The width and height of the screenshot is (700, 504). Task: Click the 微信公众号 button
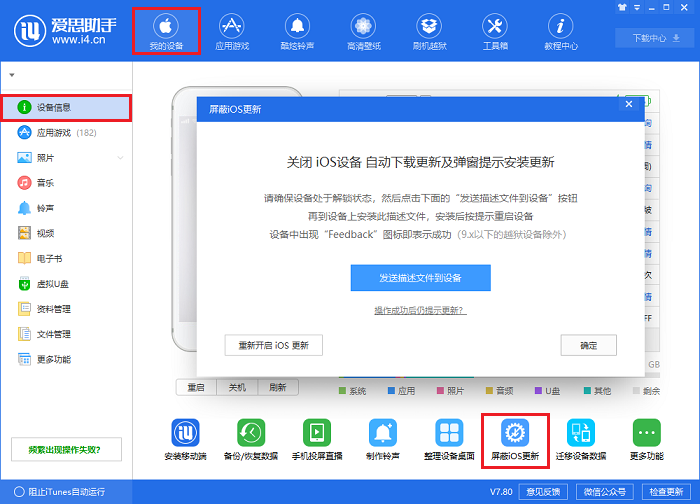coord(605,492)
